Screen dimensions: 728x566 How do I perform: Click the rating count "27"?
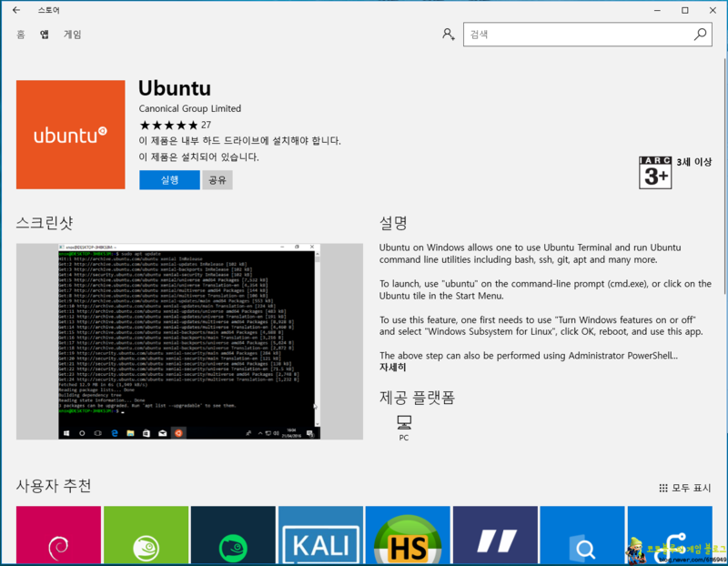tap(207, 125)
